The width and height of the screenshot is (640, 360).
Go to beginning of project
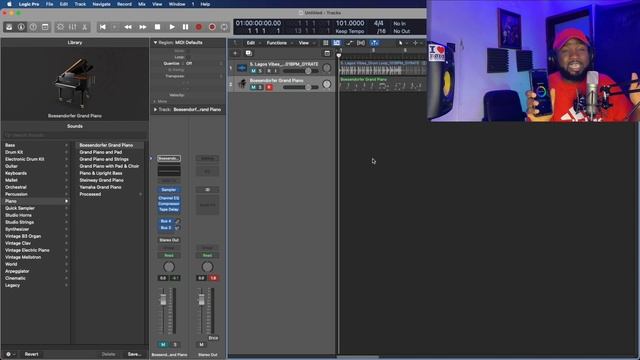tap(102, 27)
